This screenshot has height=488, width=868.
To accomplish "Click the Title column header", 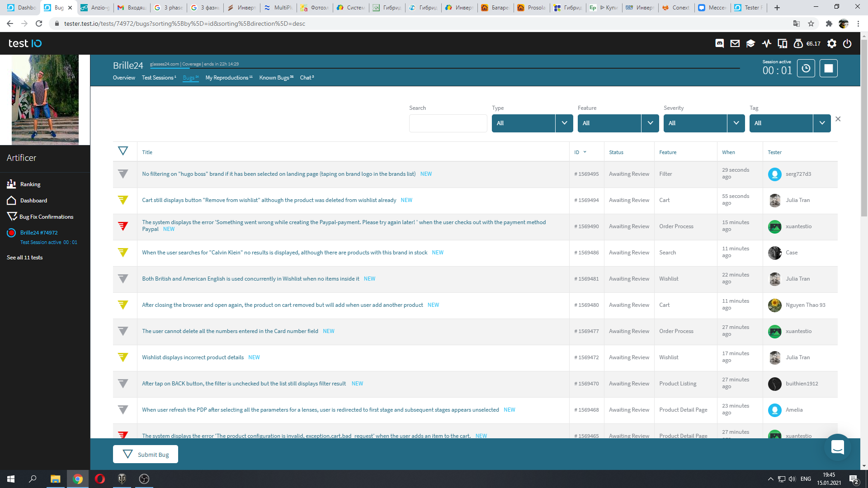I will [x=147, y=152].
